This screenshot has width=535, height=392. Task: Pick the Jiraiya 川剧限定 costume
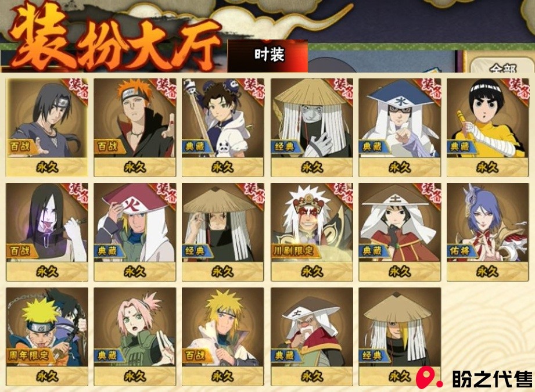312,232
